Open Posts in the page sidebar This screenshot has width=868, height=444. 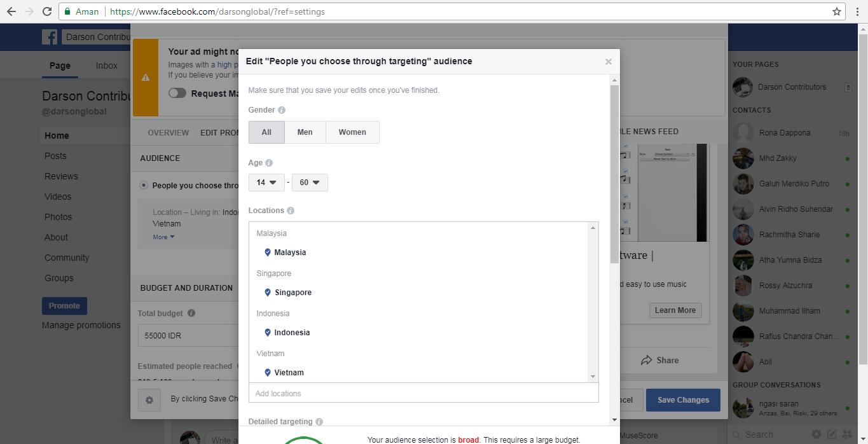pyautogui.click(x=55, y=156)
